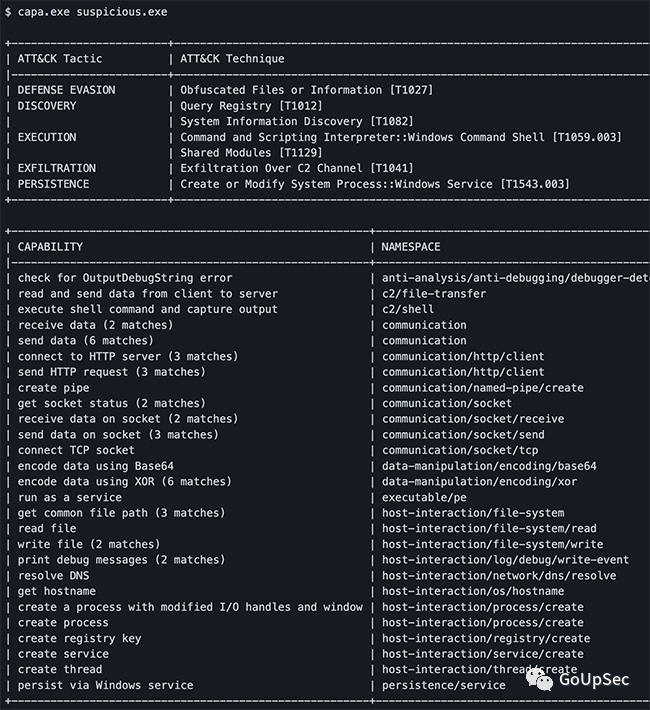The width and height of the screenshot is (650, 710).
Task: Select the create registry key capability
Action: tap(79, 638)
